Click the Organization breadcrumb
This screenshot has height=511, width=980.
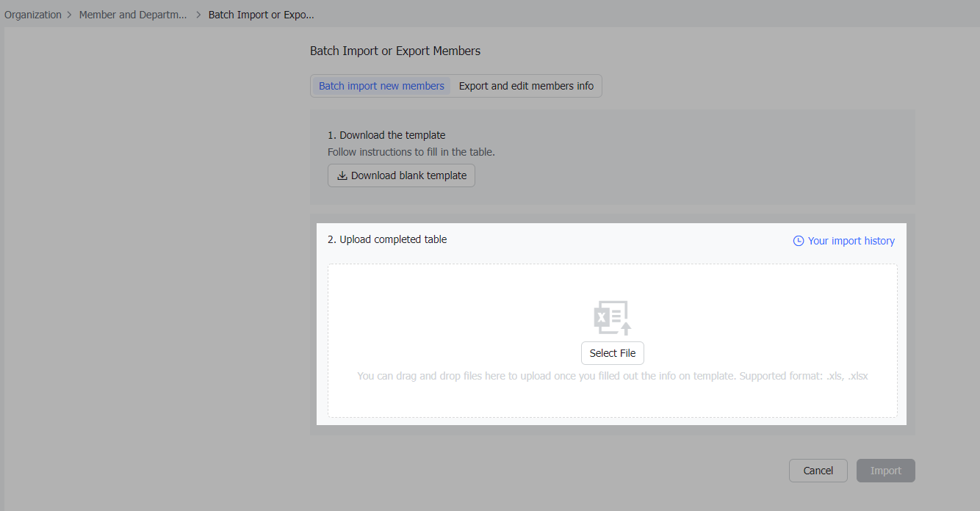pyautogui.click(x=32, y=14)
